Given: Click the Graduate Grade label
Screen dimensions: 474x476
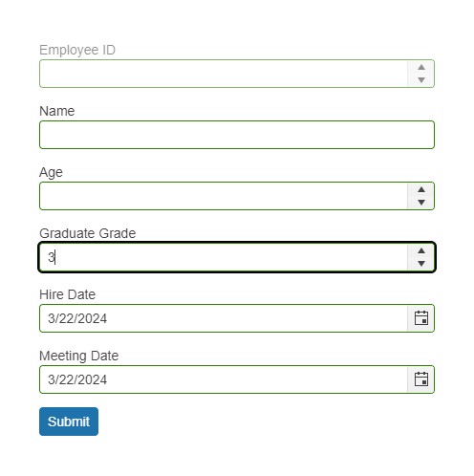Looking at the screenshot, I should point(88,233).
